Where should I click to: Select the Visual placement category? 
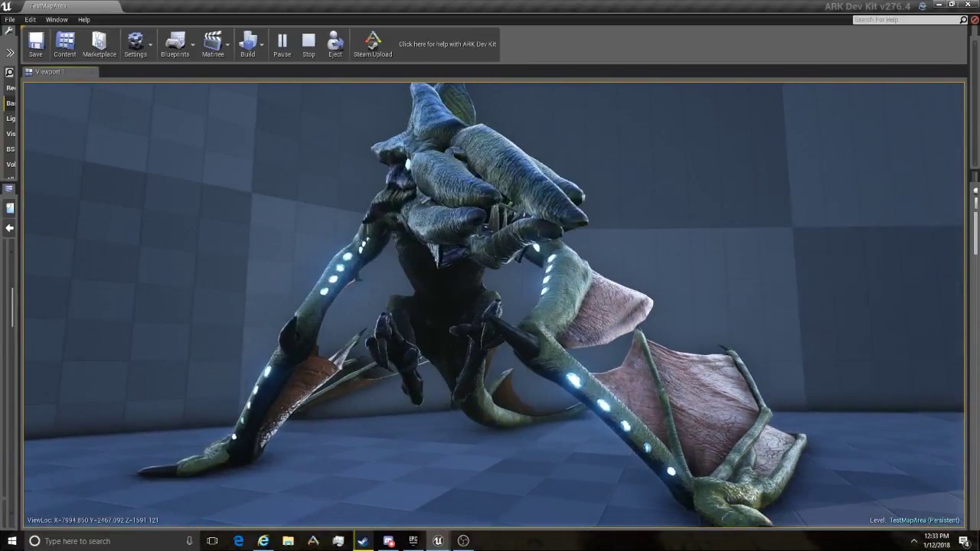tap(11, 134)
